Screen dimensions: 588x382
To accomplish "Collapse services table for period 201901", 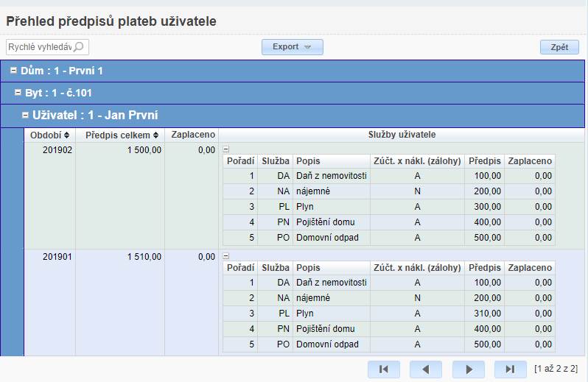I will tap(226, 256).
